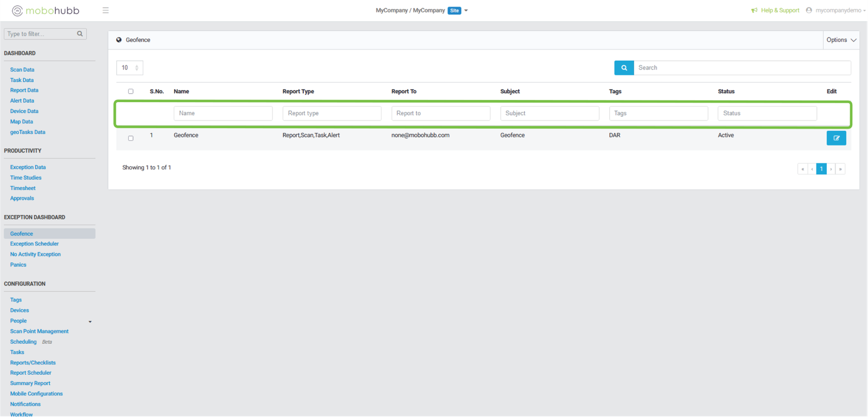Click the edit icon for Geofence row

(836, 138)
